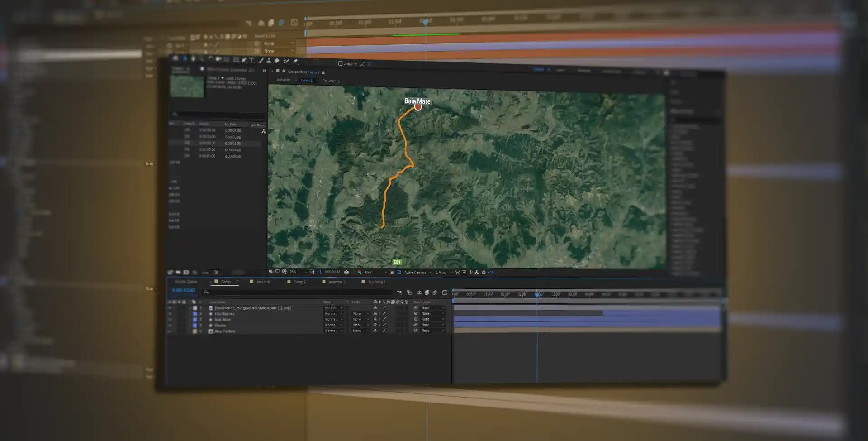
Task: Open the Graph Editor icon in timeline
Action: click(445, 292)
